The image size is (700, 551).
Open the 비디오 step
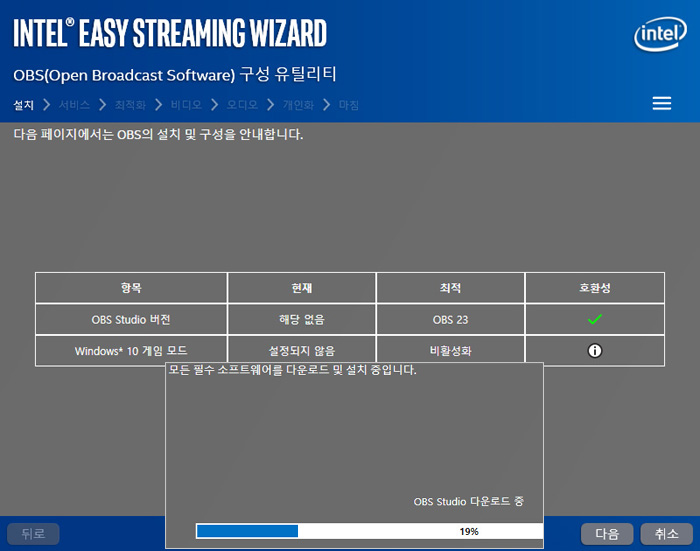(186, 105)
